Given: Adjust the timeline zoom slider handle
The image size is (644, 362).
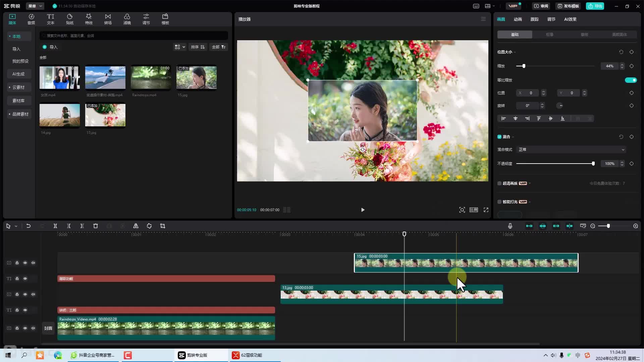Looking at the screenshot, I should pyautogui.click(x=608, y=226).
